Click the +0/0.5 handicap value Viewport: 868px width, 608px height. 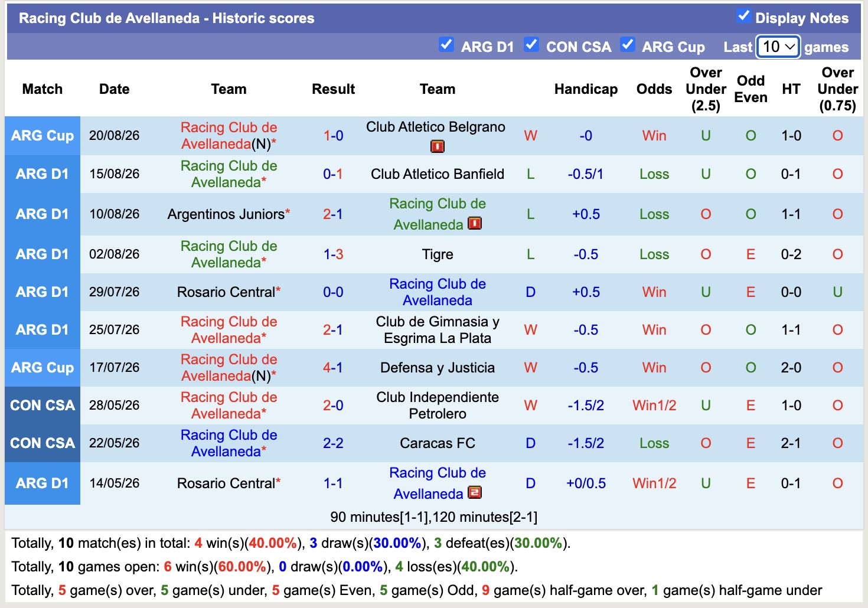pyautogui.click(x=586, y=483)
